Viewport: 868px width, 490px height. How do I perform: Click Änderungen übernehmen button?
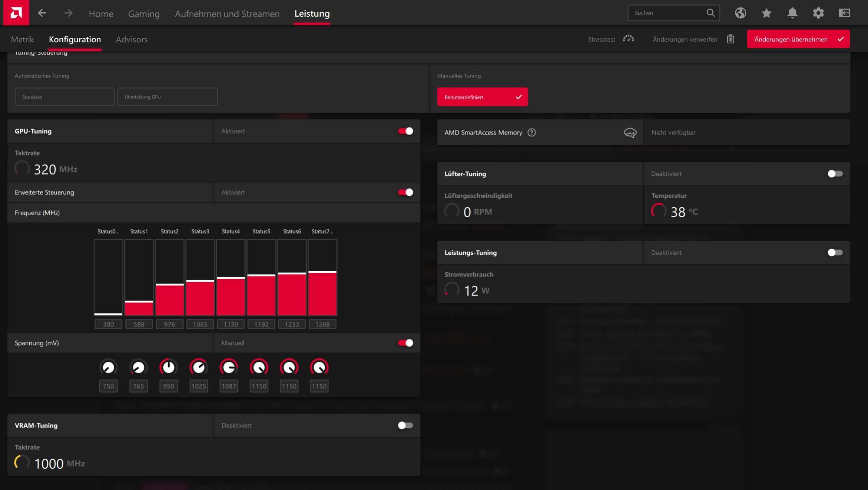point(798,39)
